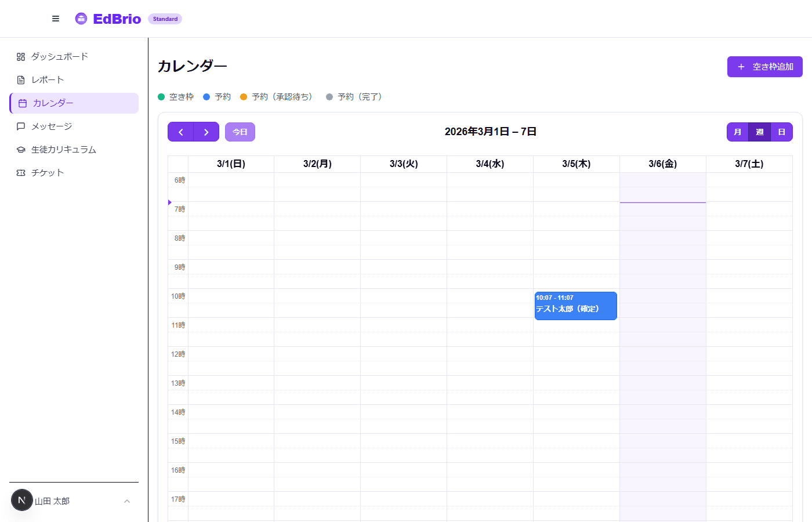Open the dashboard via the grid icon
The width and height of the screenshot is (812, 522).
[x=20, y=56]
